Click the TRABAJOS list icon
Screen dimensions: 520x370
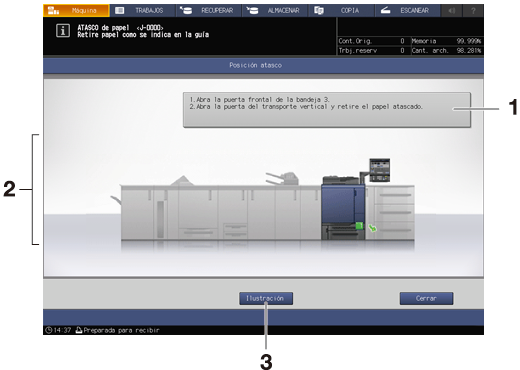(119, 10)
